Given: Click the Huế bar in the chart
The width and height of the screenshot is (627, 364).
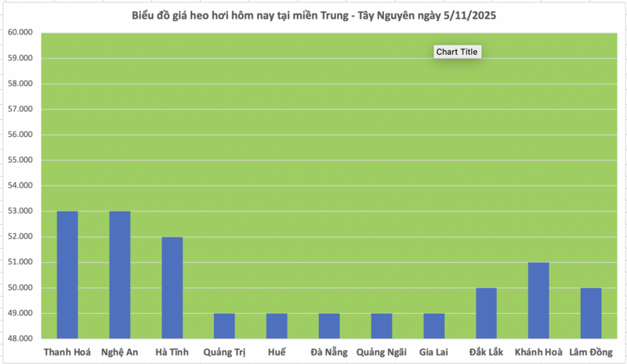Looking at the screenshot, I should pyautogui.click(x=277, y=326).
